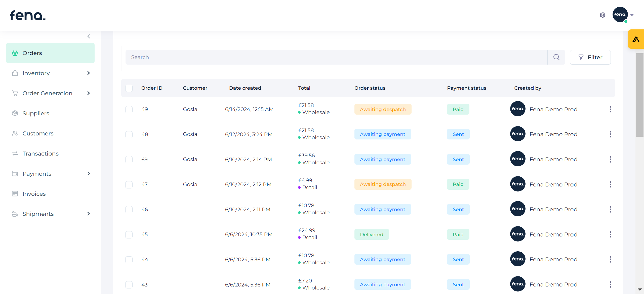The width and height of the screenshot is (644, 294).
Task: Select the checkbox for order 46
Action: pos(129,210)
